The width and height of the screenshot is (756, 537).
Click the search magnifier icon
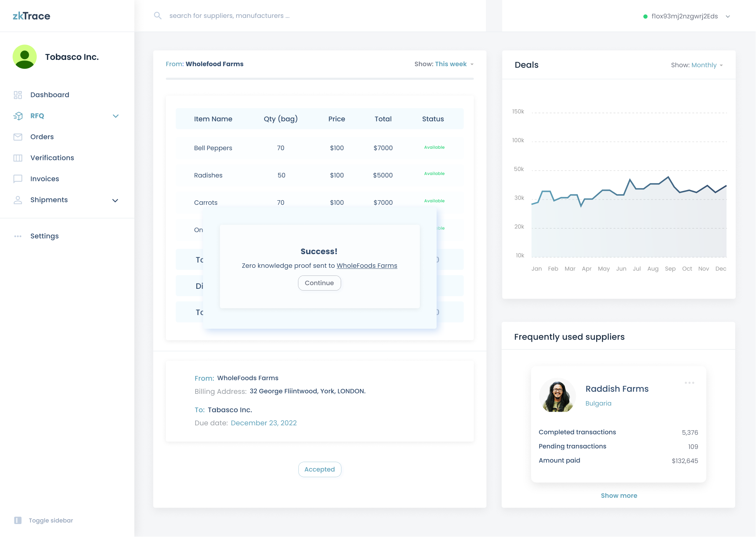pyautogui.click(x=158, y=16)
